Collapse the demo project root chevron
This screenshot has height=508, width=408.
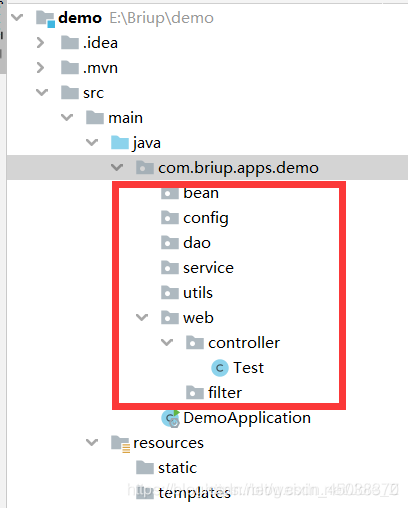[17, 17]
